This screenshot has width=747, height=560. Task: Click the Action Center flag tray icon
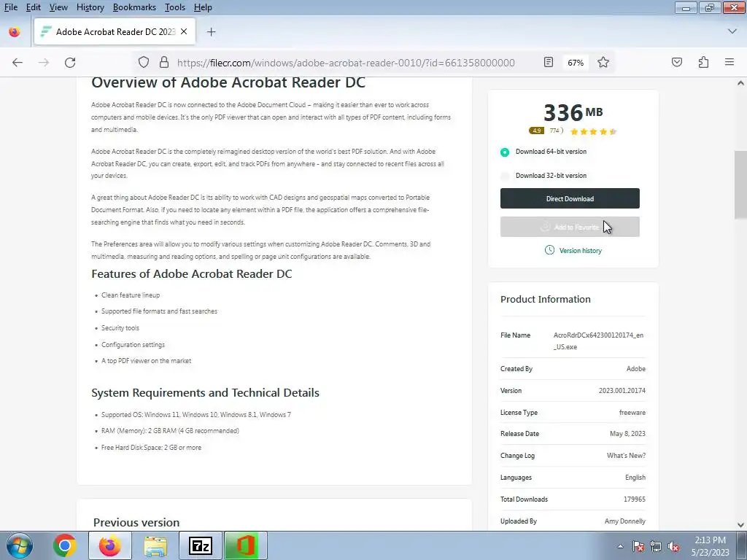638,546
